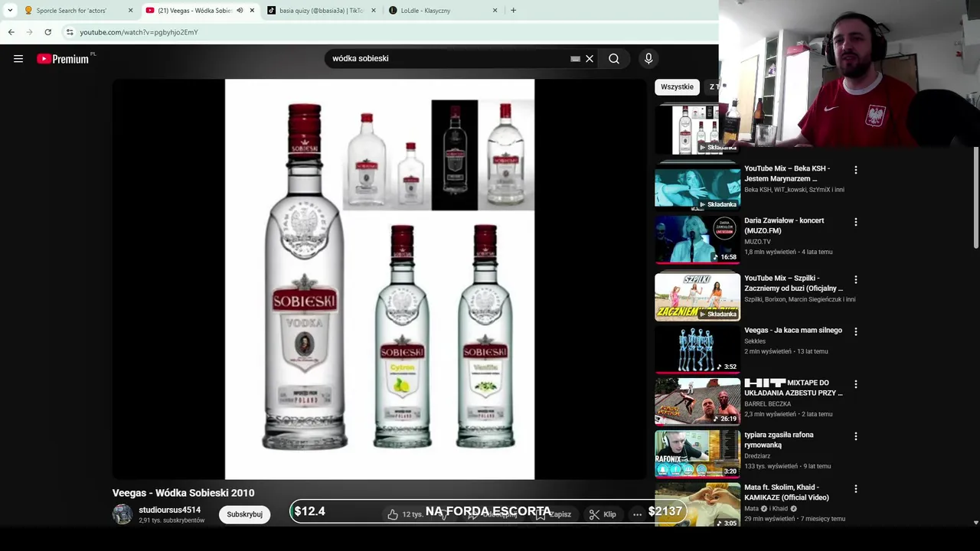The height and width of the screenshot is (551, 980).
Task: Open 'typiara zgasiła rafona rymowanką' title
Action: click(779, 440)
